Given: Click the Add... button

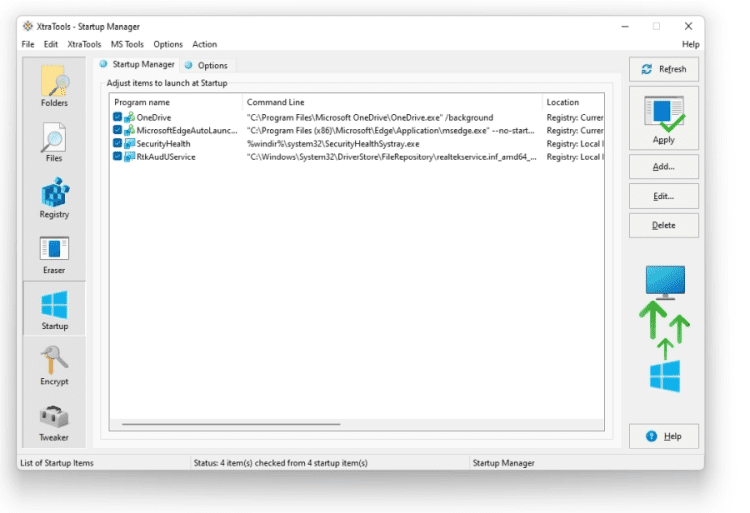Looking at the screenshot, I should pyautogui.click(x=663, y=166).
